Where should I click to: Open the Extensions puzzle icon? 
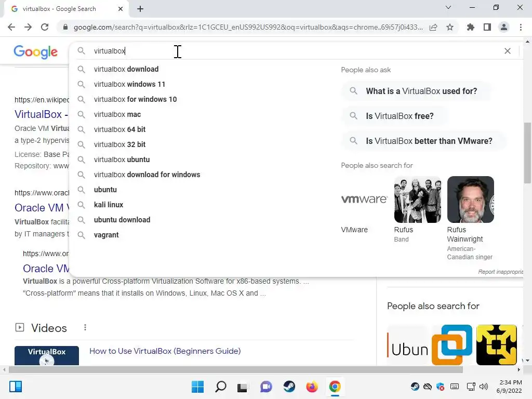(x=471, y=27)
